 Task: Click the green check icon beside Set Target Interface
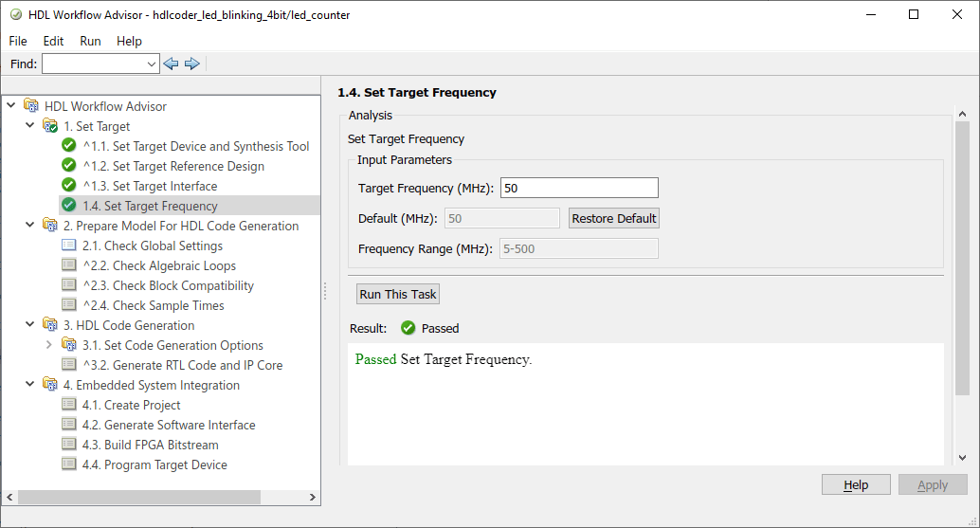[68, 186]
